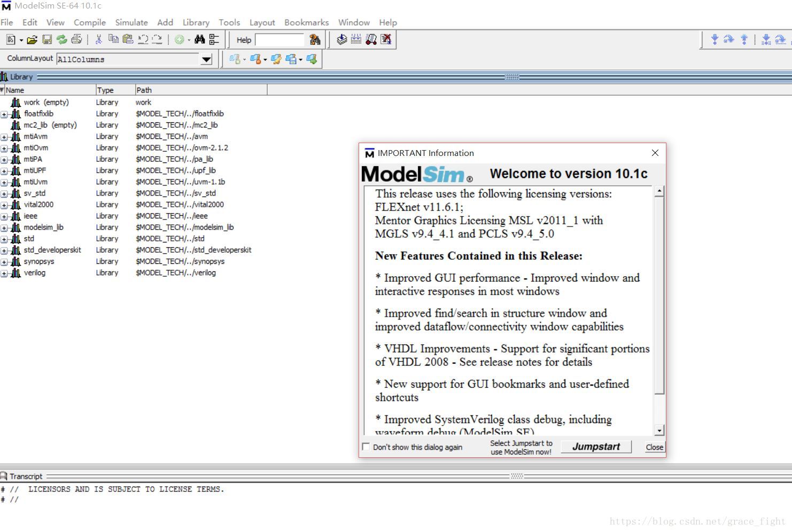792x532 pixels.
Task: Expand the sv_std library node
Action: (x=4, y=194)
